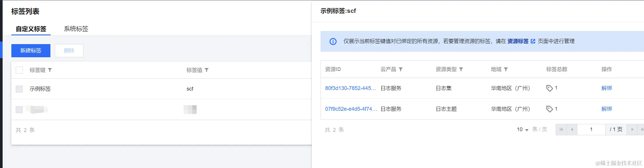Click the 删除 button
The image size is (644, 168).
(x=69, y=51)
